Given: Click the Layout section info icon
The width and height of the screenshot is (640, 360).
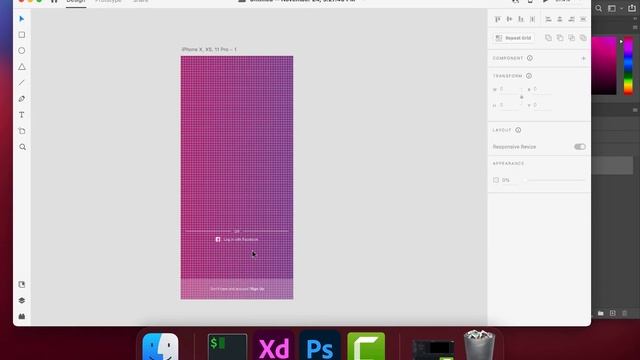Looking at the screenshot, I should (x=518, y=130).
